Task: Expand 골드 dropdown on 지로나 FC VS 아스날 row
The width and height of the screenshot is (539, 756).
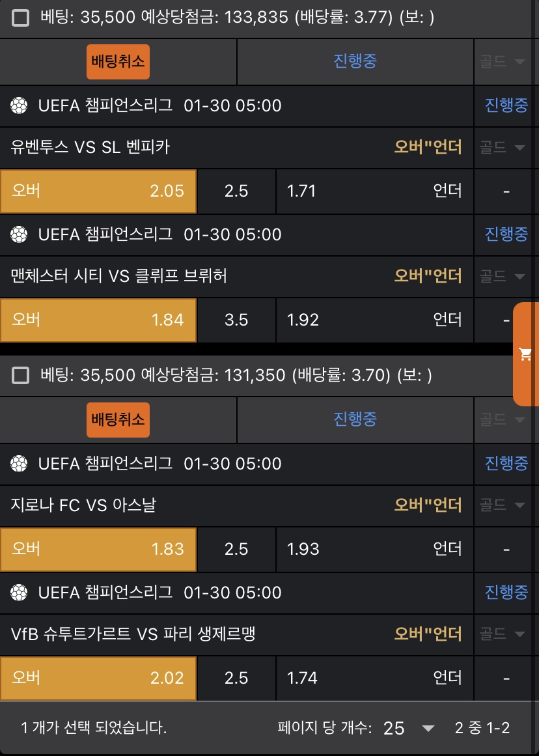Action: point(503,505)
